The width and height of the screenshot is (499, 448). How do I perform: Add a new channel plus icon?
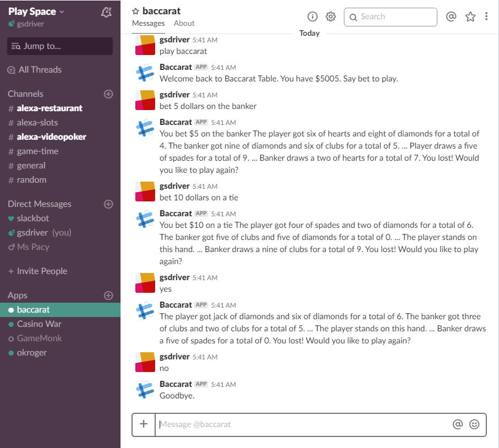108,94
